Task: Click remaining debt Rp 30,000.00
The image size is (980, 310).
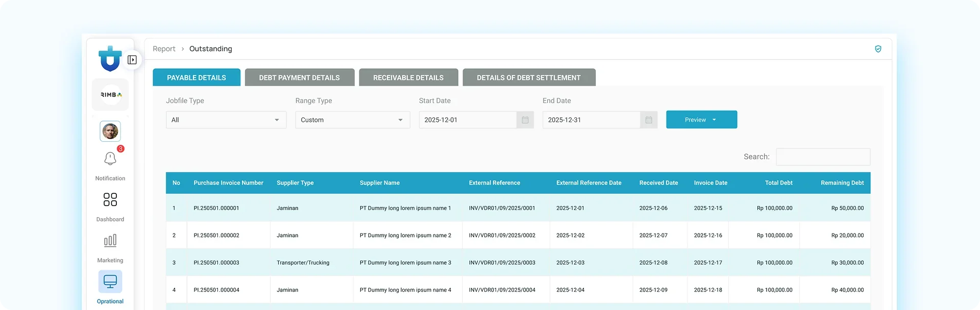Action: point(847,263)
